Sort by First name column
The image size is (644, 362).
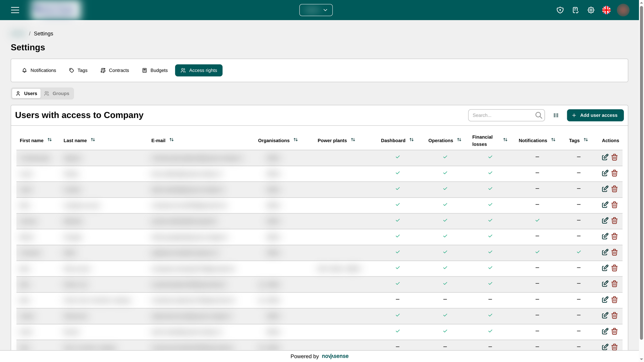point(50,140)
